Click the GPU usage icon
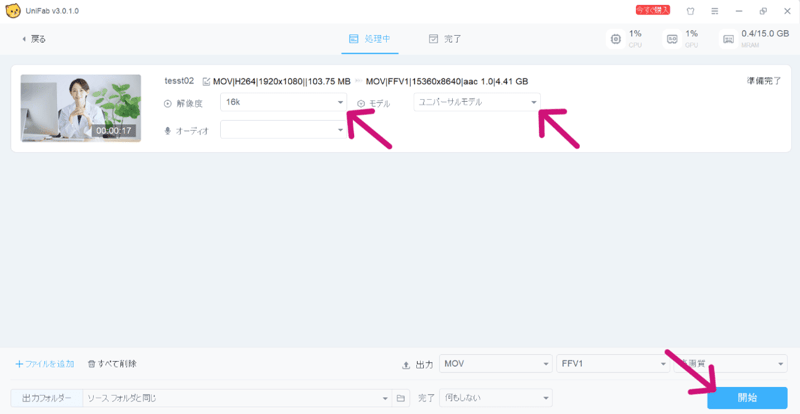The height and width of the screenshot is (414, 800). 672,39
